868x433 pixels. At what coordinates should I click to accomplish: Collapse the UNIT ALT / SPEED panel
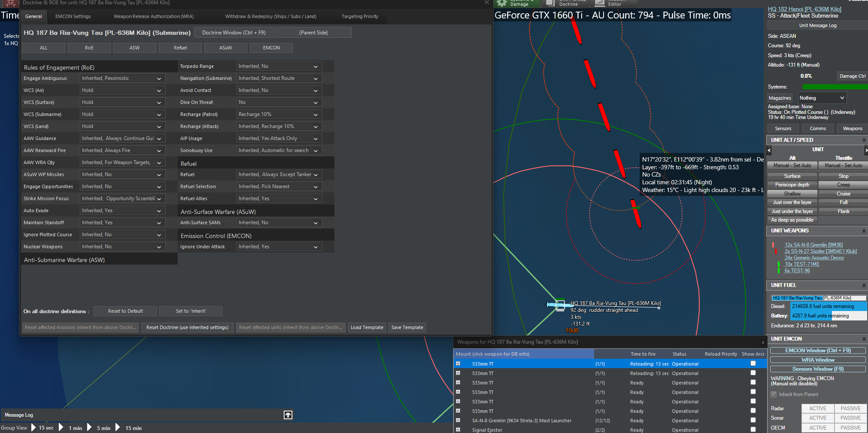864,140
